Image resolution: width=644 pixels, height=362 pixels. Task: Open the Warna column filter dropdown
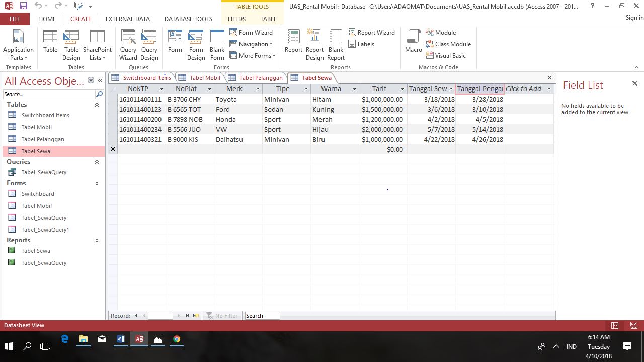click(354, 89)
